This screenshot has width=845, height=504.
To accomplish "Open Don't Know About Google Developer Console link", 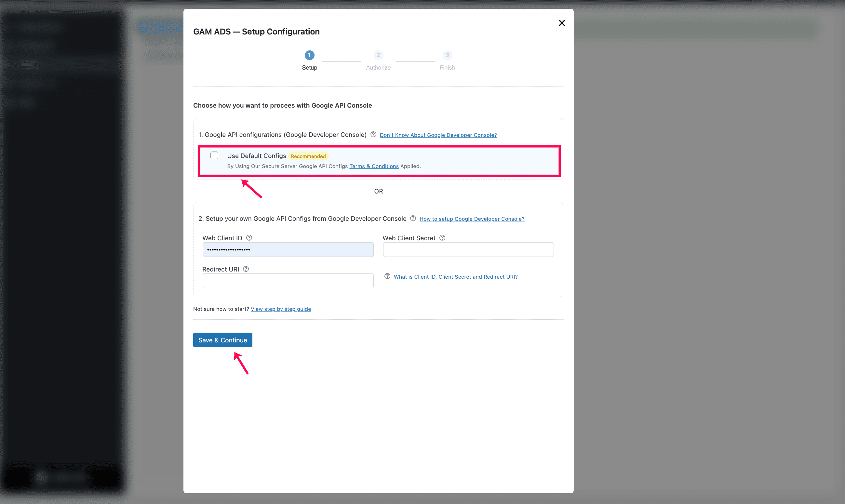I will pos(438,135).
